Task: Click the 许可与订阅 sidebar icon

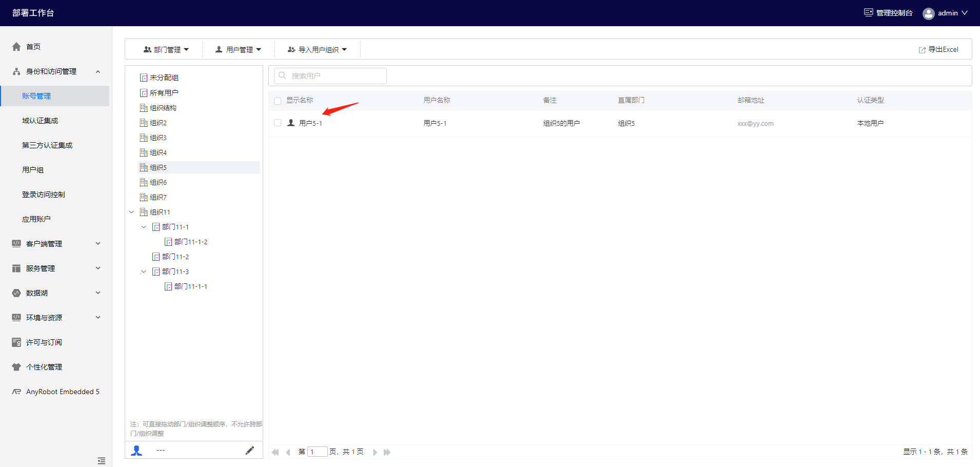Action: [x=16, y=342]
